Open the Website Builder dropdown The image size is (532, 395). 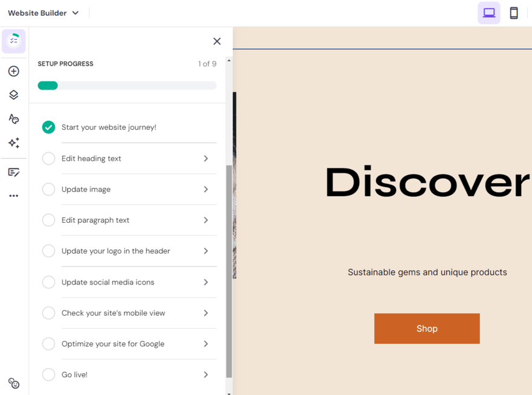(42, 12)
